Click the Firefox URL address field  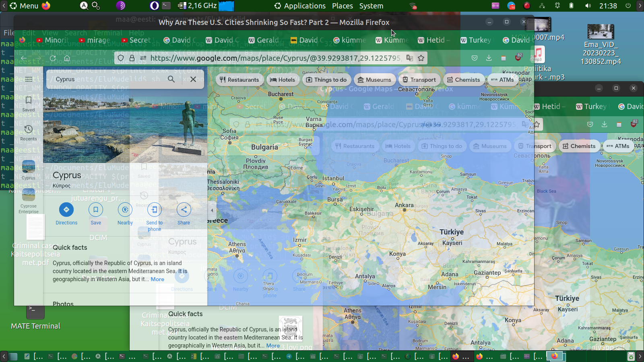[x=274, y=58]
